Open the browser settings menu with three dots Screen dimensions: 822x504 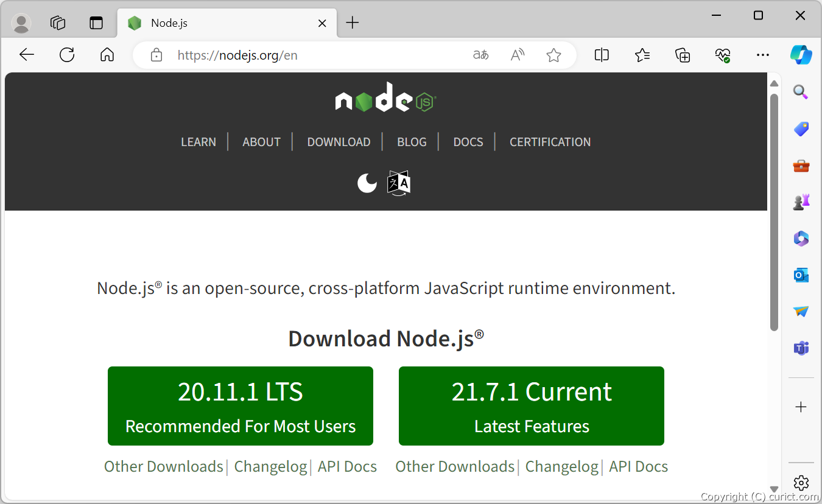762,55
